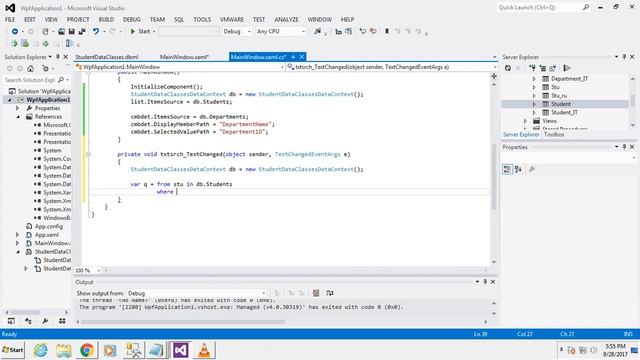Click the Output horizontal scrollbar thumb
Screen dimensions: 640x360
point(183,322)
